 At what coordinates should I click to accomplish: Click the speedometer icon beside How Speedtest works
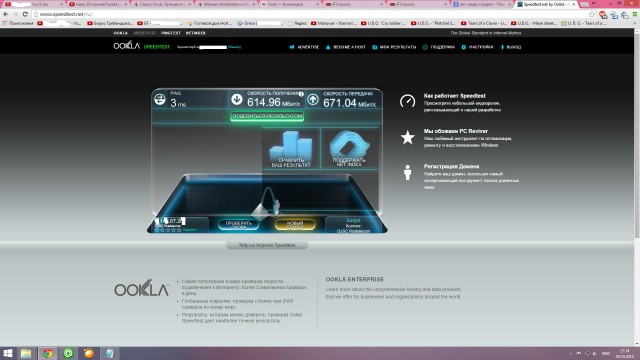click(407, 101)
